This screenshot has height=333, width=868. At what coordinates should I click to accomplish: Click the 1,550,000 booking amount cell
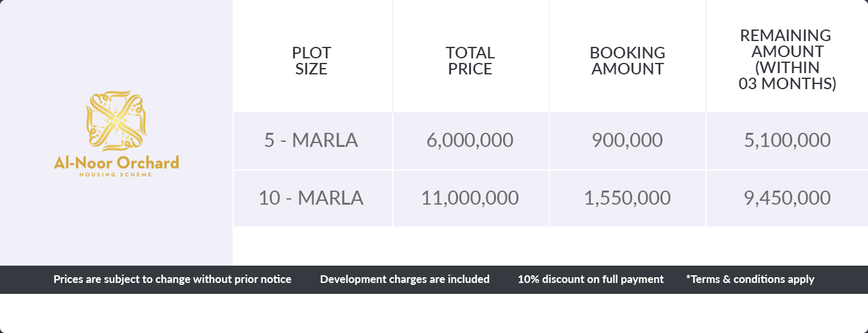coord(628,198)
